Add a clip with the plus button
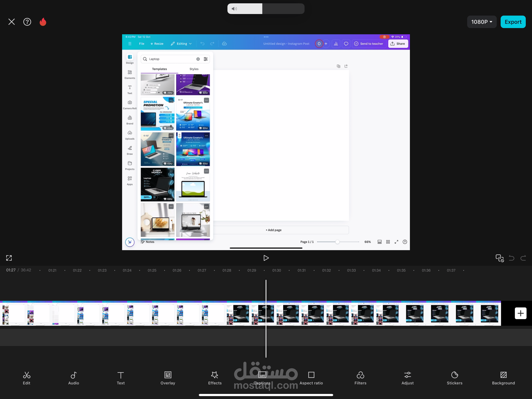This screenshot has width=532, height=399. pos(521,313)
